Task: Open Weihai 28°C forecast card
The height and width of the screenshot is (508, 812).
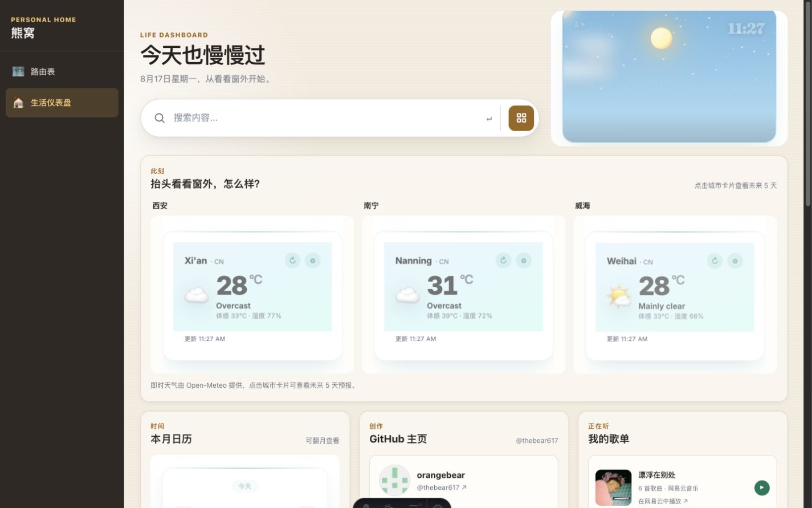Action: point(675,295)
